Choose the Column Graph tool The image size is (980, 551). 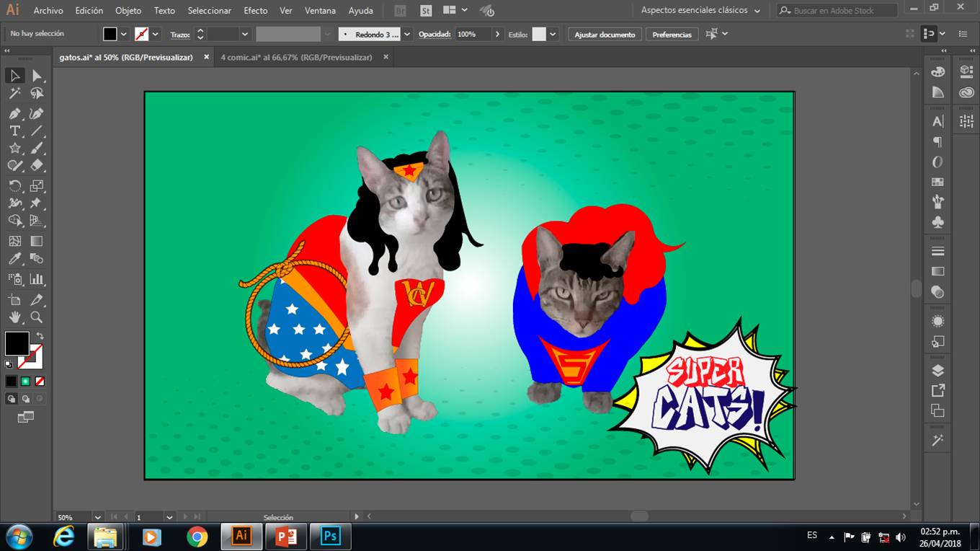coord(37,279)
